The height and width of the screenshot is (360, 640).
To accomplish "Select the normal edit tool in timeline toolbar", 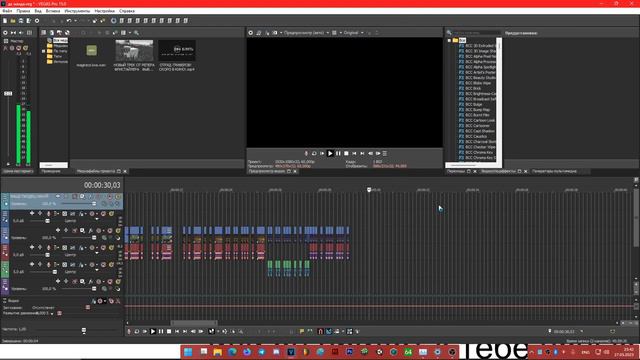I will (x=211, y=331).
